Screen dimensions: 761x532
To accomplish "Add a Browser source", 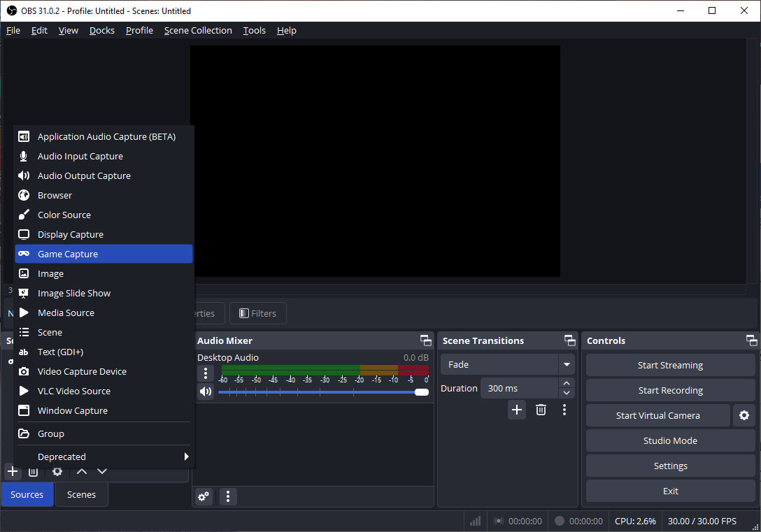I will coord(104,196).
